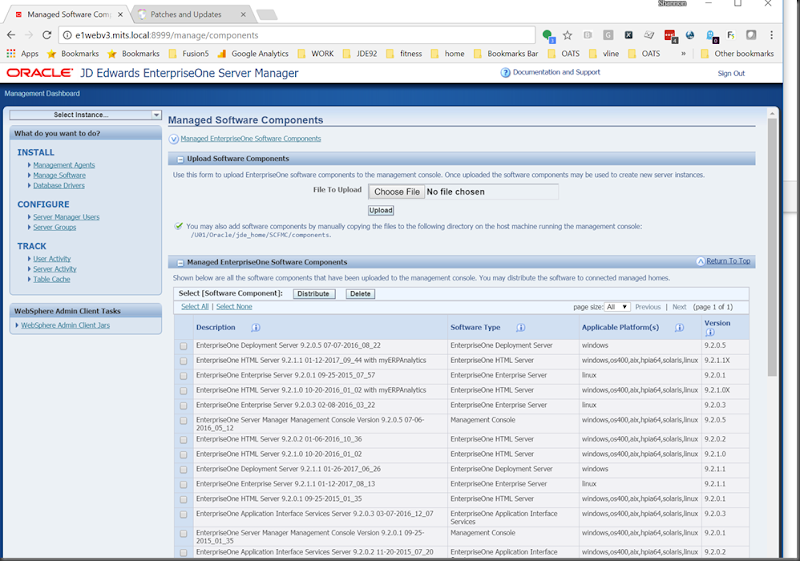This screenshot has width=800, height=561.
Task: Open the Apps grid icon in bookmarks bar
Action: 11,54
